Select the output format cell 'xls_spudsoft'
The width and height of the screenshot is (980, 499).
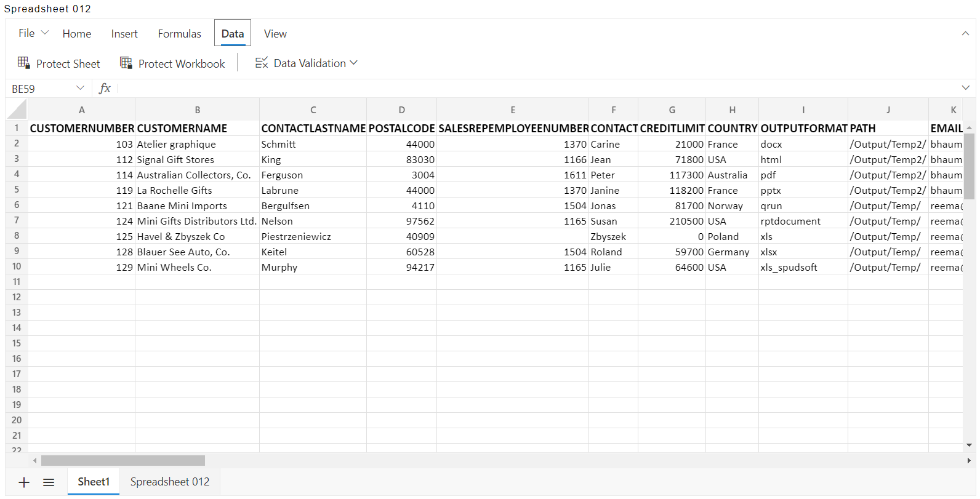[x=803, y=267]
